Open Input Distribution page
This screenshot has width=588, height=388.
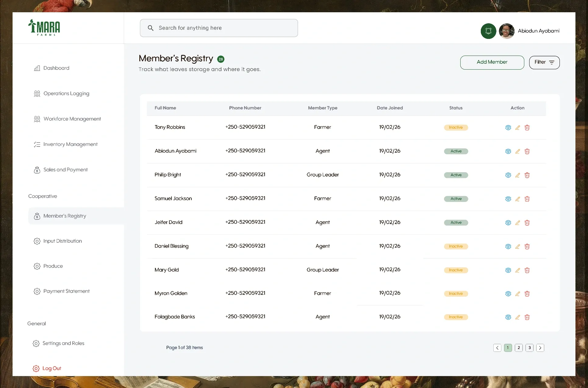point(58,241)
